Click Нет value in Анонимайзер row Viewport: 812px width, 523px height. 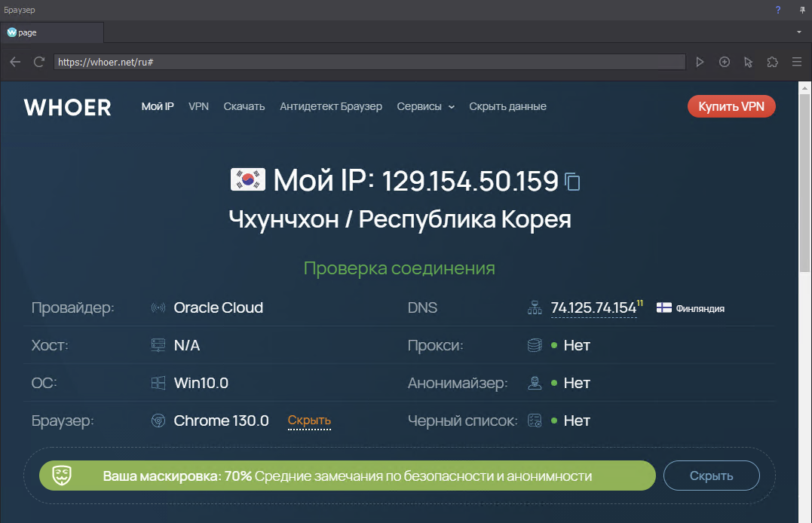(x=577, y=383)
